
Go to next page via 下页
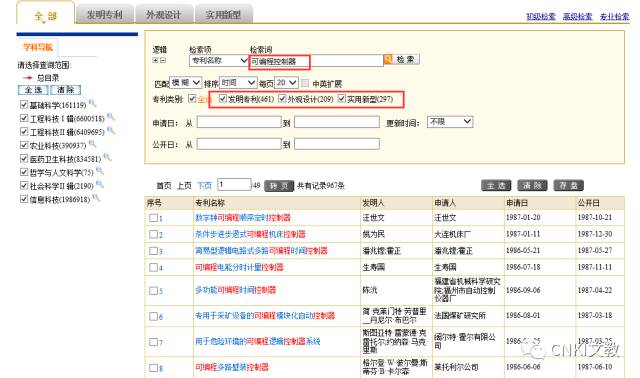click(x=204, y=186)
